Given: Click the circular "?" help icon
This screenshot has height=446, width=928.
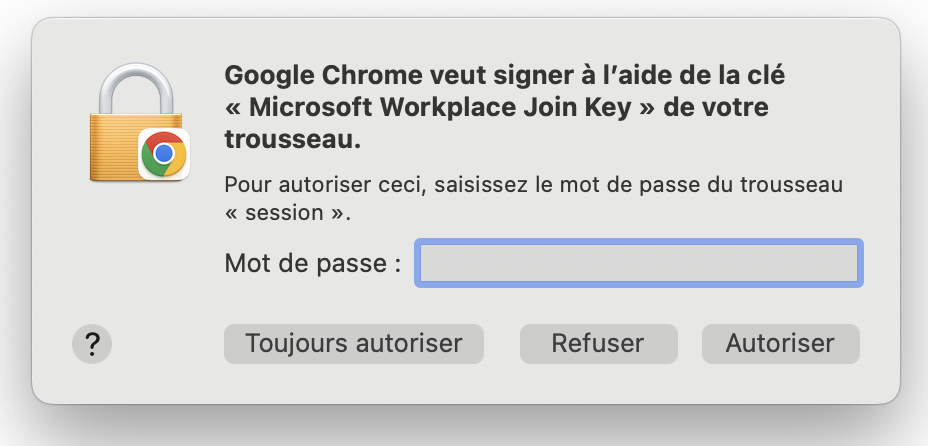Looking at the screenshot, I should point(92,344).
